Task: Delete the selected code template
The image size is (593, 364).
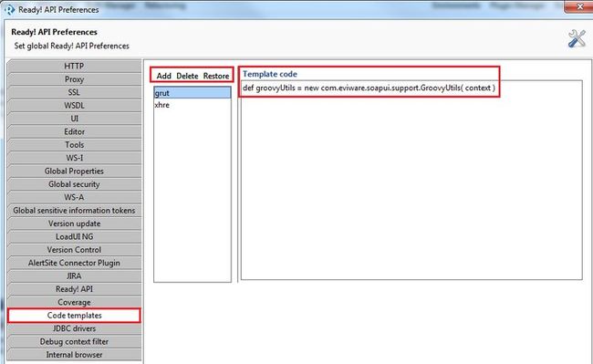Action: (x=187, y=76)
